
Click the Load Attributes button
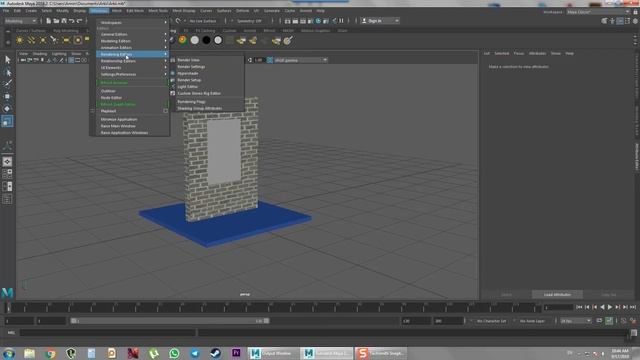pos(557,295)
